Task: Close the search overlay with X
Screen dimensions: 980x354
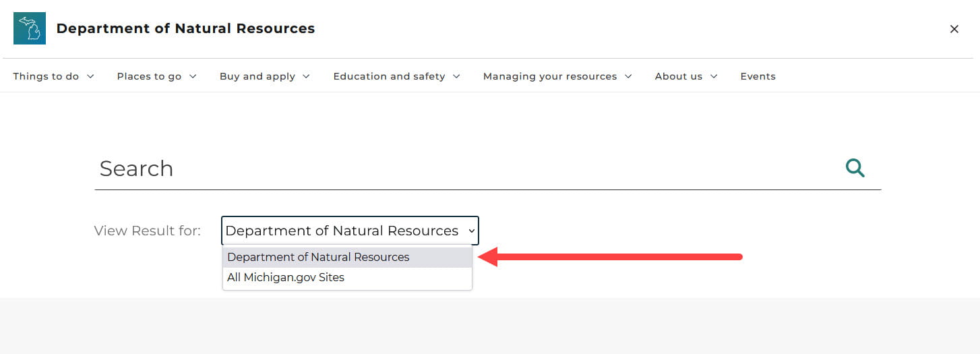Action: coord(954,29)
